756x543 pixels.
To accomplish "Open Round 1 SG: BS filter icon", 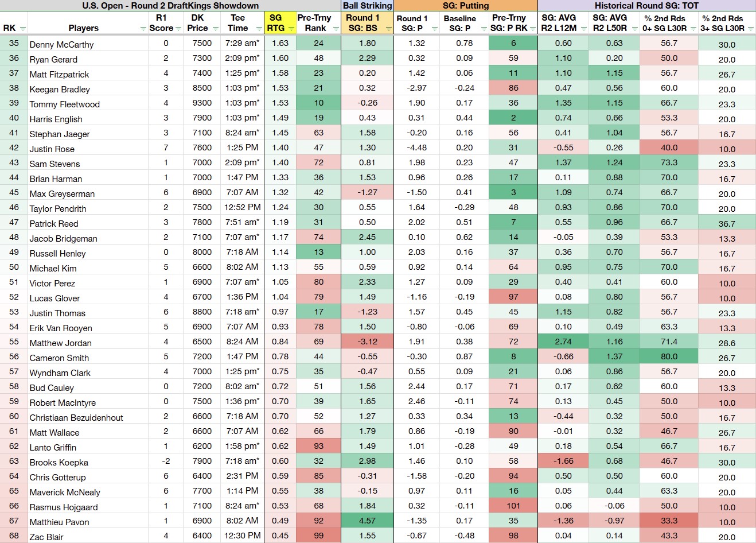I will [388, 29].
